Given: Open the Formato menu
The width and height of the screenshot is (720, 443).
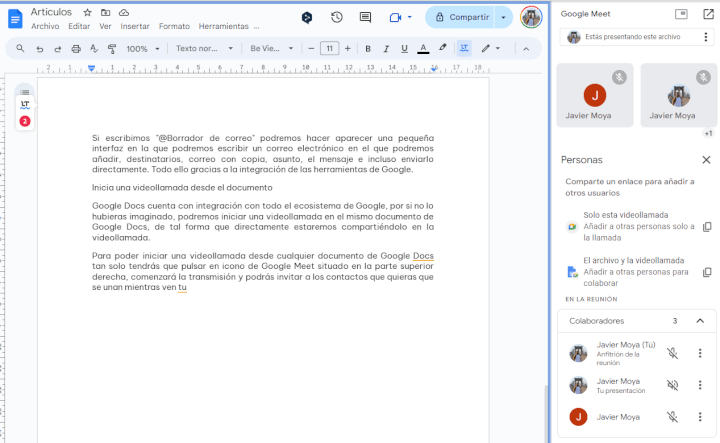Looking at the screenshot, I should click(x=174, y=26).
